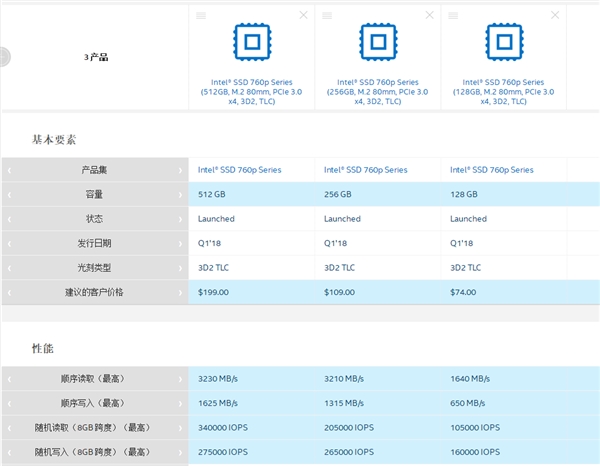Click the 顺序读取 row left chevron
The image size is (600, 466).
click(x=9, y=379)
